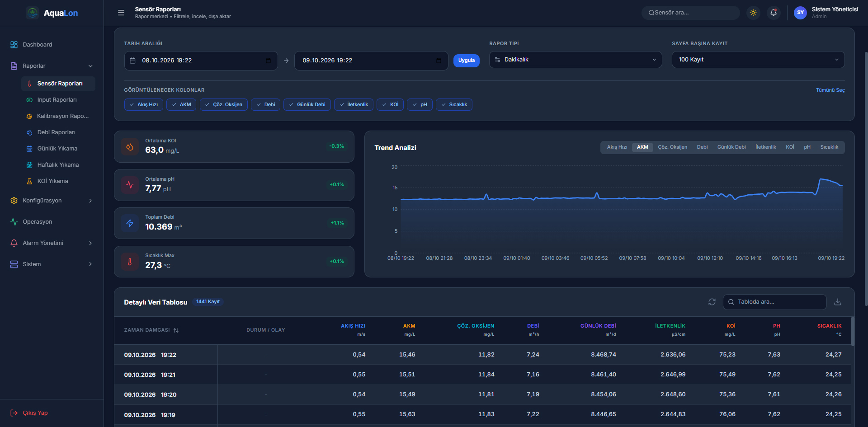Open the 100 Kayıt page size dropdown
868x427 pixels.
click(758, 60)
